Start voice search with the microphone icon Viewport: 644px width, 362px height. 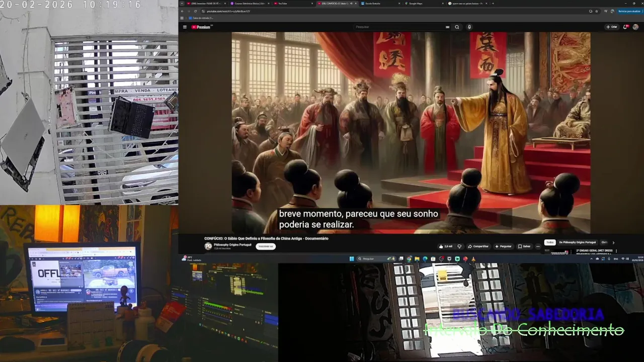(469, 27)
